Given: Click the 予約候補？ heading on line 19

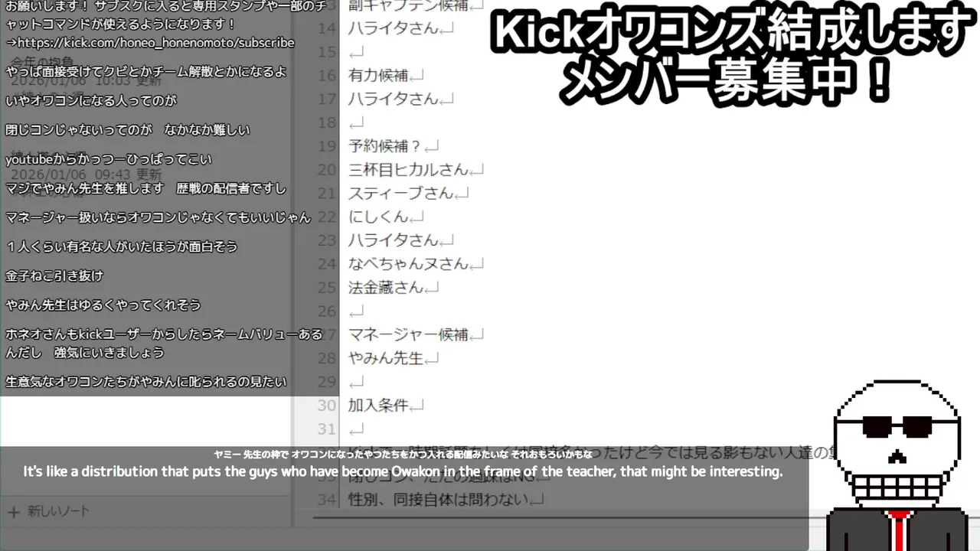Looking at the screenshot, I should click(x=385, y=146).
